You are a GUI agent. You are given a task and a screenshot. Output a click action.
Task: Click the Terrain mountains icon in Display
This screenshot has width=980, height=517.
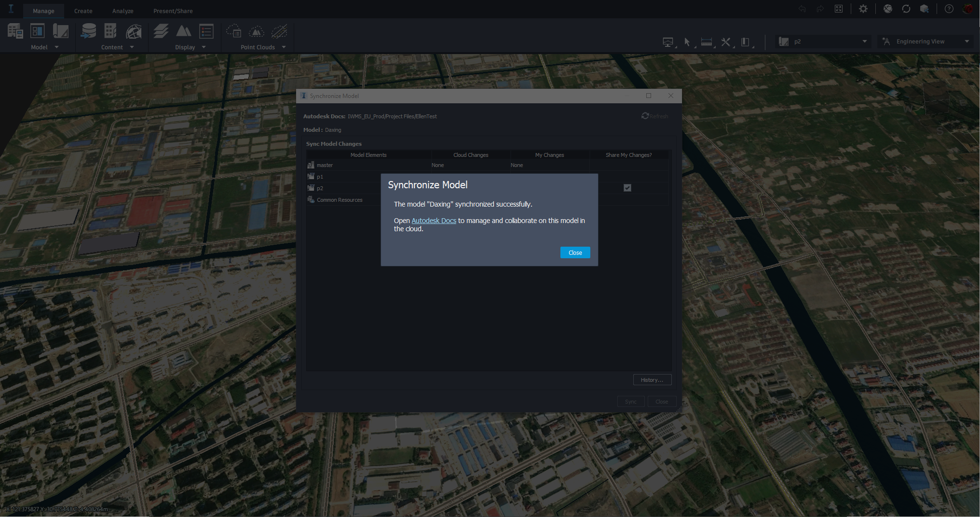tap(183, 31)
